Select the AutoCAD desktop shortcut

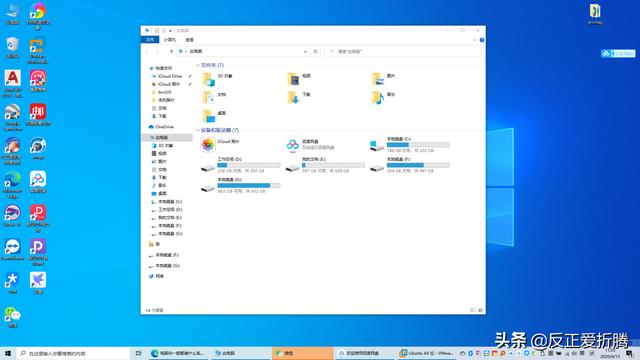(13, 84)
